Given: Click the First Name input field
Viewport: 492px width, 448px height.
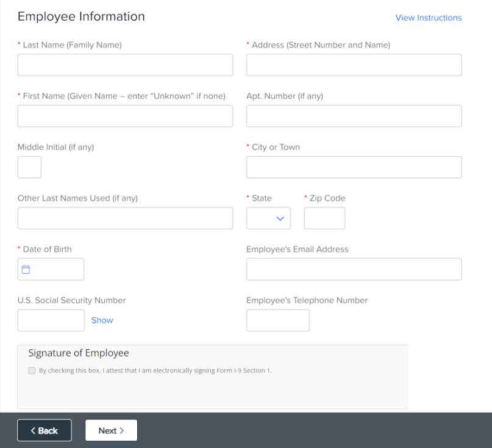Looking at the screenshot, I should pyautogui.click(x=125, y=116).
